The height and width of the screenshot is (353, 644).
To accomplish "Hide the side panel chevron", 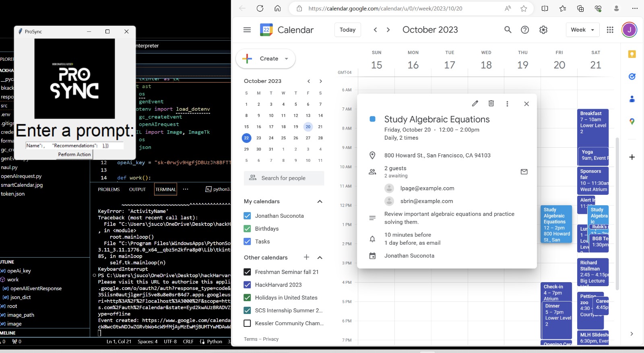I will [632, 334].
